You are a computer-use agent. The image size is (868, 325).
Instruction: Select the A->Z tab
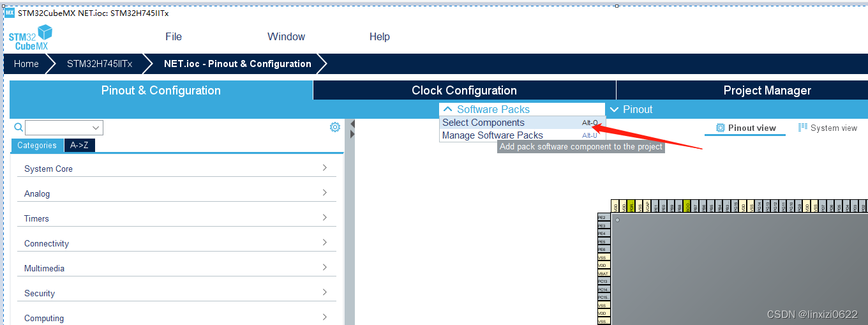(x=79, y=146)
